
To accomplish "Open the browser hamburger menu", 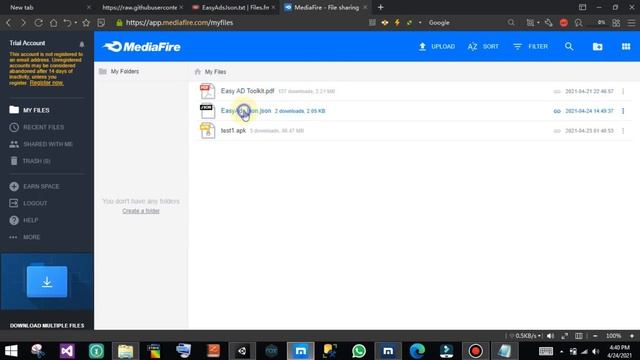I will click(x=631, y=23).
